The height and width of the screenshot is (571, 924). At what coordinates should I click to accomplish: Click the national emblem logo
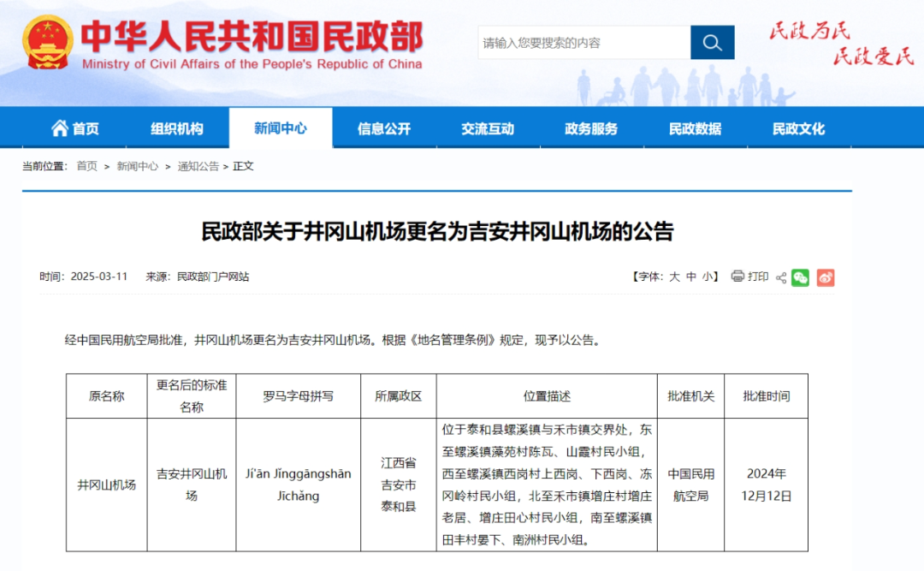pyautogui.click(x=47, y=43)
